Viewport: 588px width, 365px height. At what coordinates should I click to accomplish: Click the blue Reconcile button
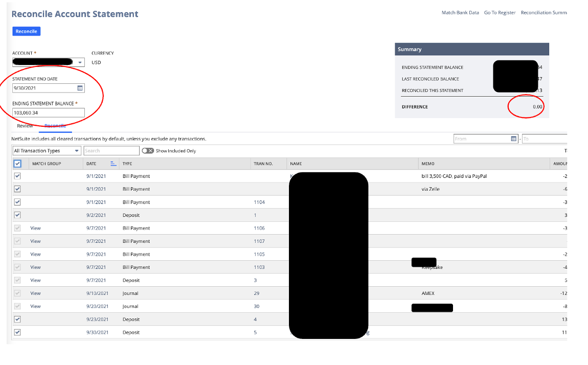pos(26,31)
